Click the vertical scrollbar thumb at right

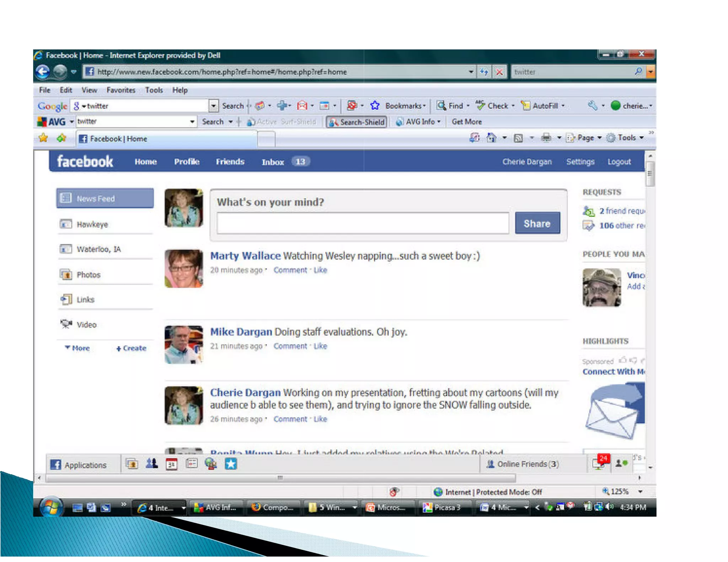point(650,174)
